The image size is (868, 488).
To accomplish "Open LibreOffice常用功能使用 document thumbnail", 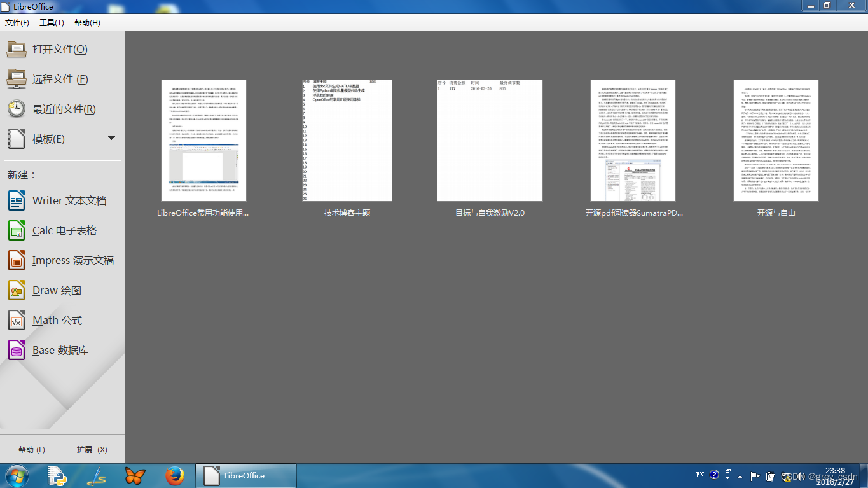I will (x=203, y=141).
